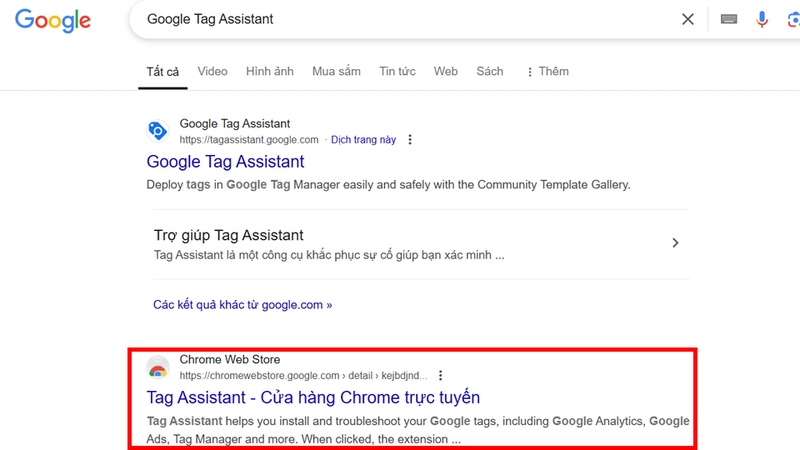
Task: Click Google Tag Assistant site name text
Action: (x=235, y=124)
